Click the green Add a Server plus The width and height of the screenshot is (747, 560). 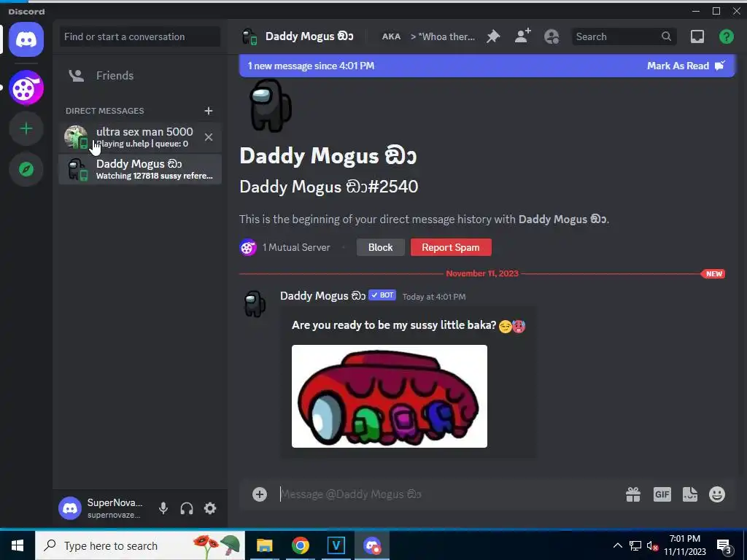pyautogui.click(x=26, y=128)
